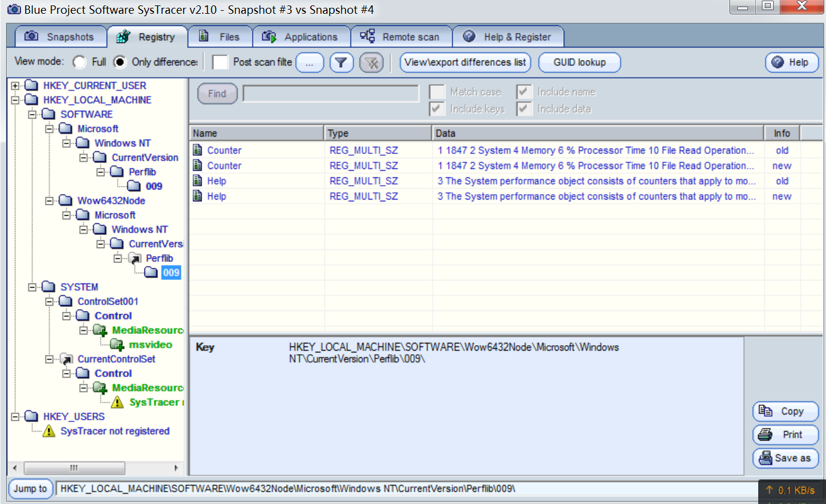The width and height of the screenshot is (826, 504).
Task: Sort list by the Type column header
Action: click(x=378, y=133)
